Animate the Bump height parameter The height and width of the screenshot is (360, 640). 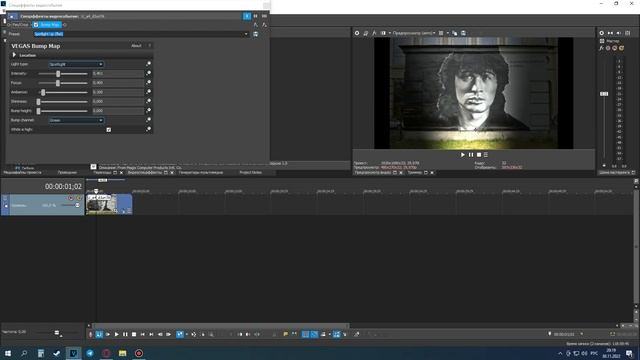point(149,110)
